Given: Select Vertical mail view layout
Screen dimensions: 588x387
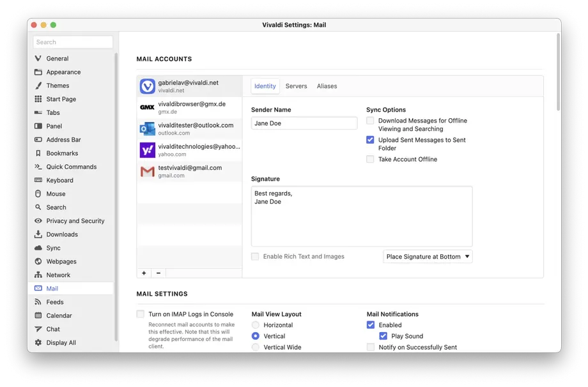Looking at the screenshot, I should click(x=256, y=336).
